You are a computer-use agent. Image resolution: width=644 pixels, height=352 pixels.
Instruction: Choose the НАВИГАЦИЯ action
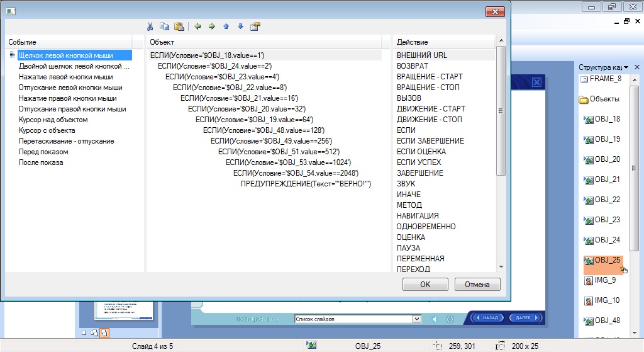coord(418,215)
